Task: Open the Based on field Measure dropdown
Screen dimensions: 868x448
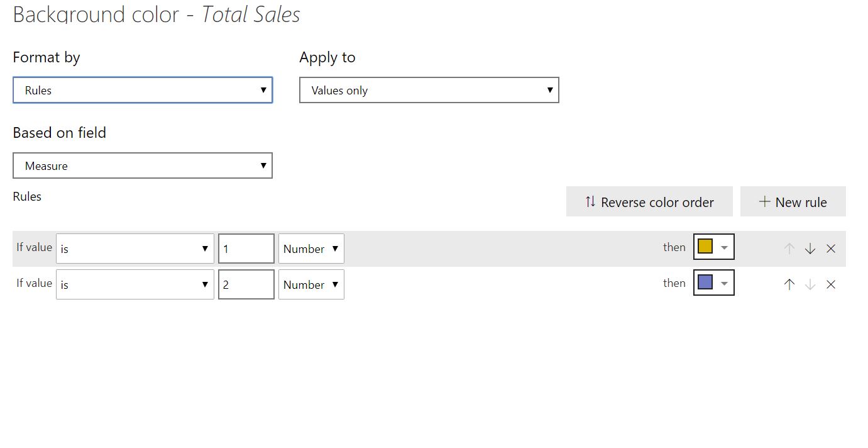Action: pos(143,165)
